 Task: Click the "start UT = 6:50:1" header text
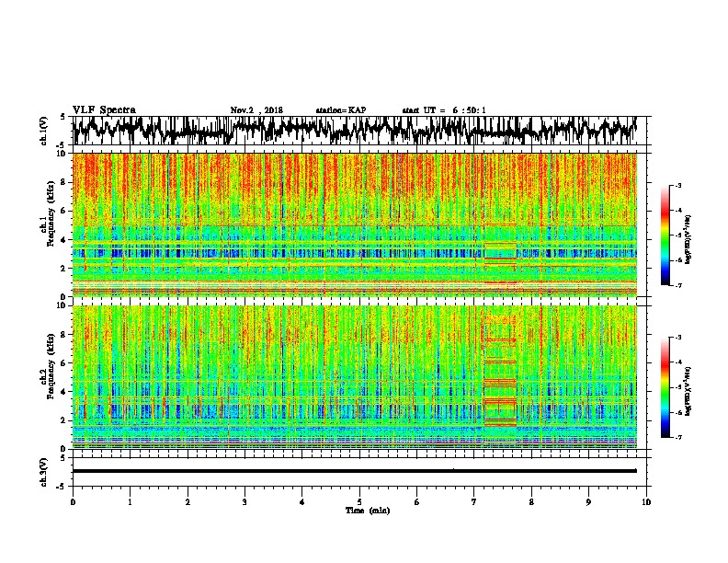point(444,110)
